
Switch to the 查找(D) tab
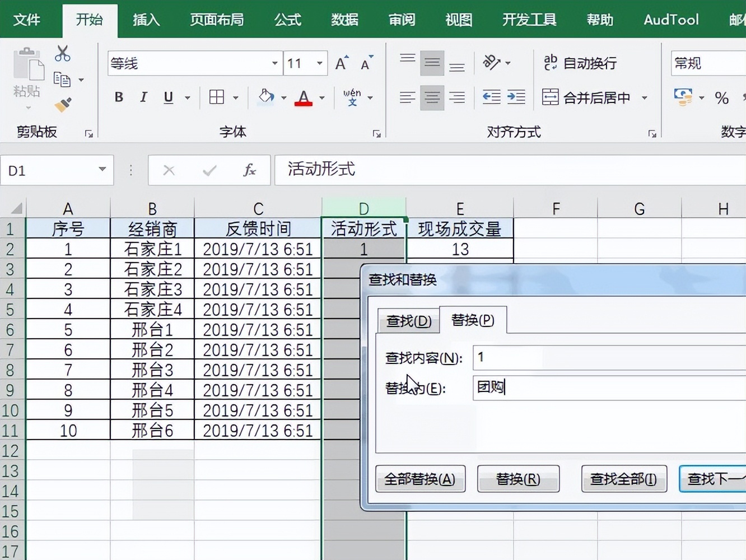[x=408, y=320]
